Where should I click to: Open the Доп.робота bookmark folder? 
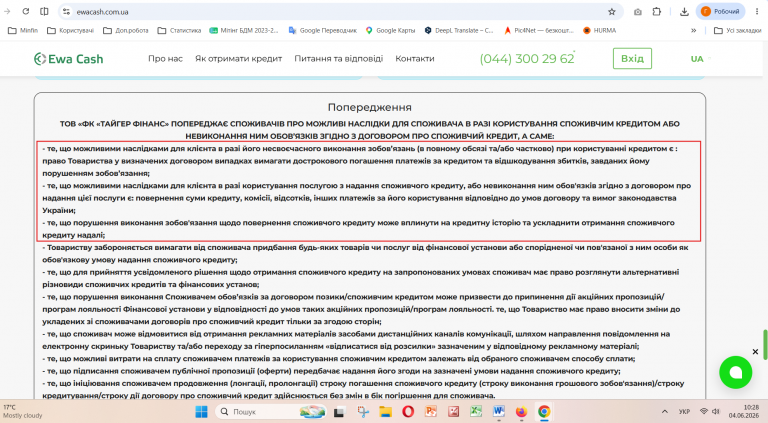tap(126, 30)
